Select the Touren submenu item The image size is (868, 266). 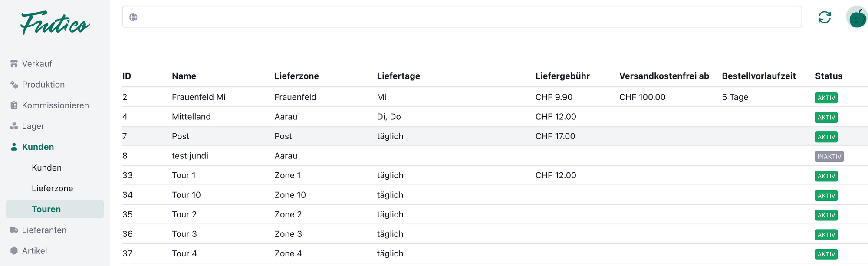46,209
